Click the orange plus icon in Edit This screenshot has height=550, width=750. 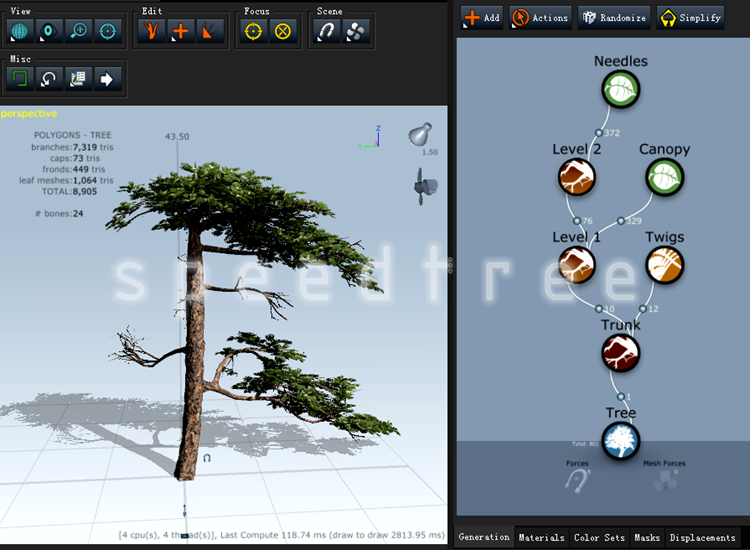181,31
